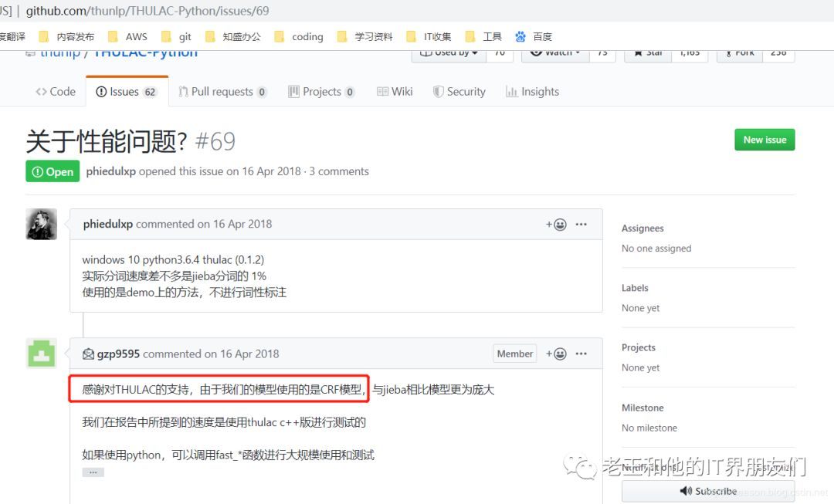Click the 16 Apr 2018 timestamp on gzp9595's comment
834x504 pixels.
click(249, 353)
